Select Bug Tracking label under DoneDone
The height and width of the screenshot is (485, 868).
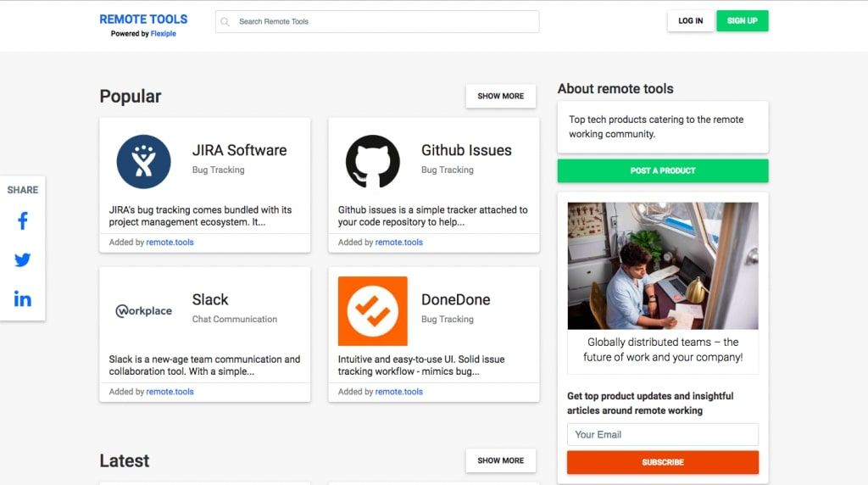coord(448,320)
